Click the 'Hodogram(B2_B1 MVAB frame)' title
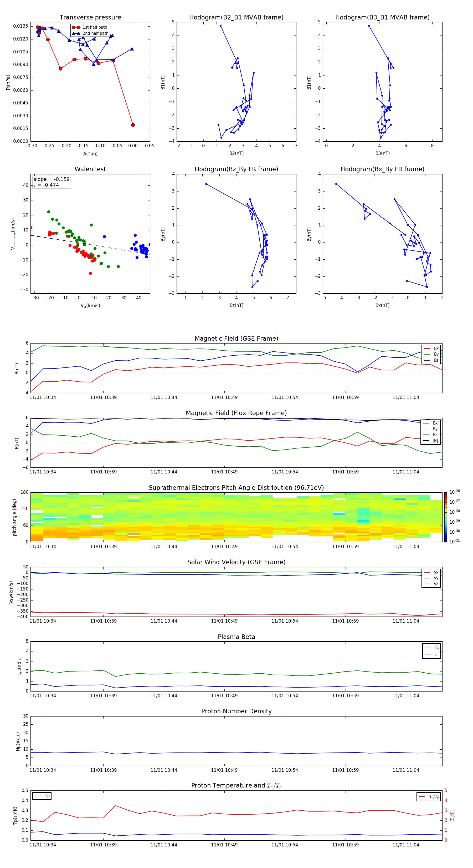The width and height of the screenshot is (473, 868). point(236,18)
